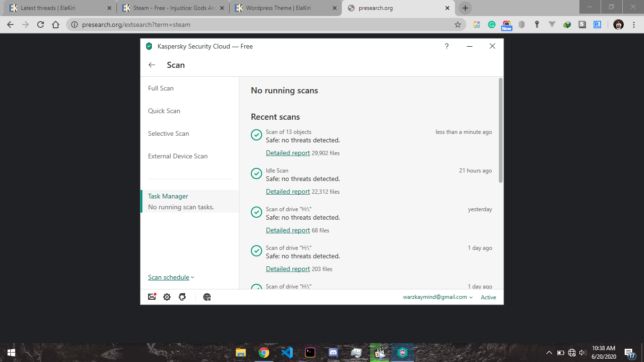Open the image extension icon left of Grammarly

pos(477,25)
